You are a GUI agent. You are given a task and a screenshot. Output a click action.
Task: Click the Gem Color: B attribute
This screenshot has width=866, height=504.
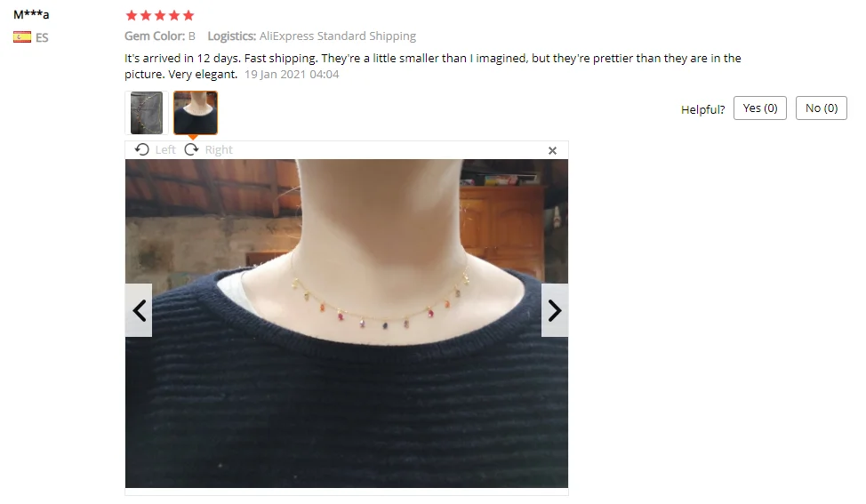pos(160,36)
